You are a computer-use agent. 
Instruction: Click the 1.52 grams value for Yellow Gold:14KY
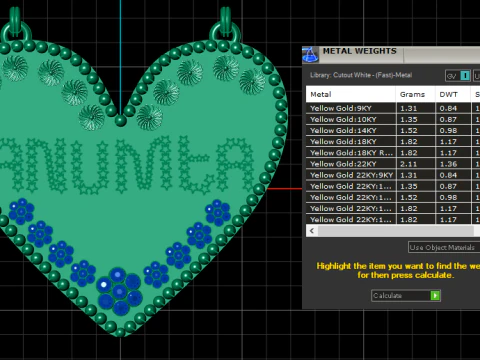408,131
